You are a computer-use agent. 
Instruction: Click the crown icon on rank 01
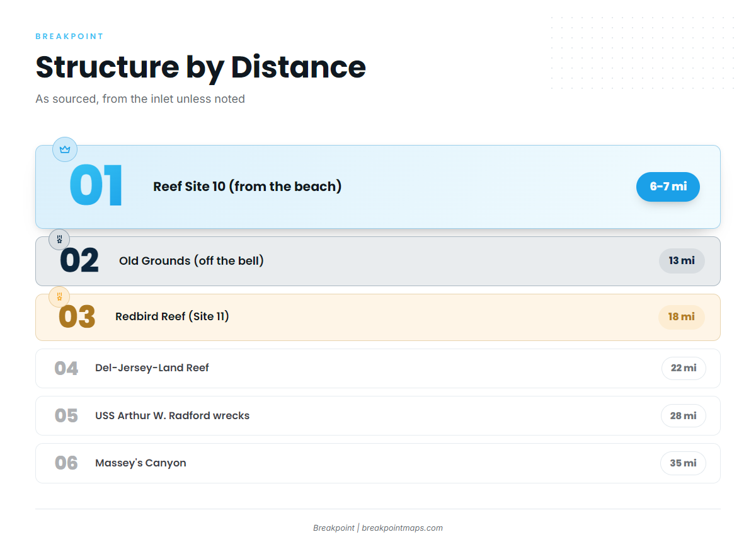click(x=65, y=149)
